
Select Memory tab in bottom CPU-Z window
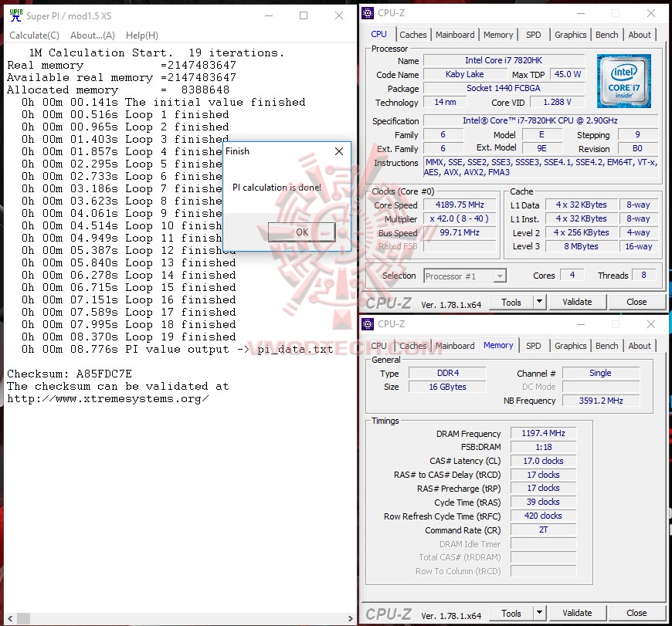point(498,345)
